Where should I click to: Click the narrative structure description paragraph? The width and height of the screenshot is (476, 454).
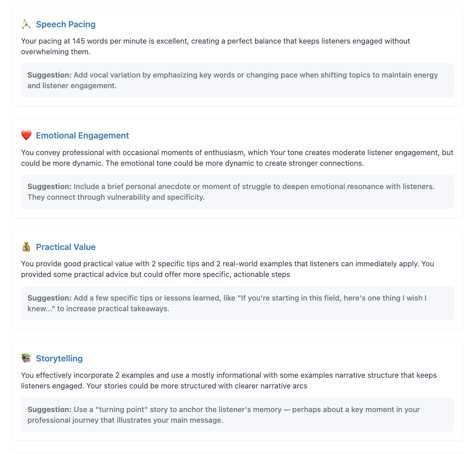[x=229, y=380]
